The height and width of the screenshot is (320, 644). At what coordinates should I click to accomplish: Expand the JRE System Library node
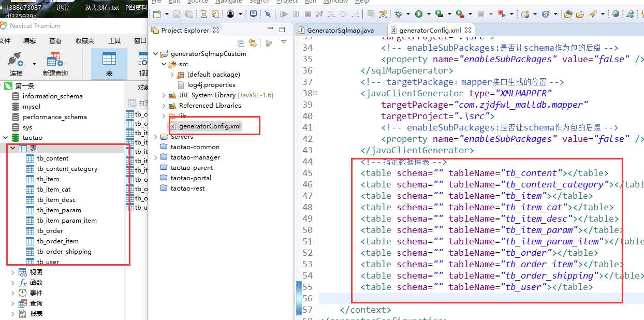[164, 95]
